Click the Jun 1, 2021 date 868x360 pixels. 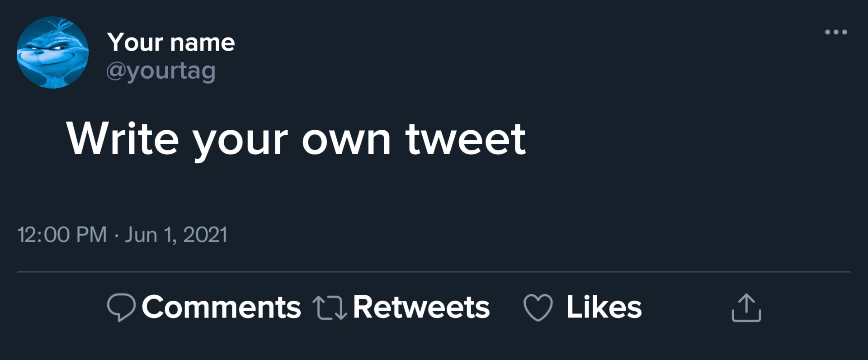(x=176, y=235)
